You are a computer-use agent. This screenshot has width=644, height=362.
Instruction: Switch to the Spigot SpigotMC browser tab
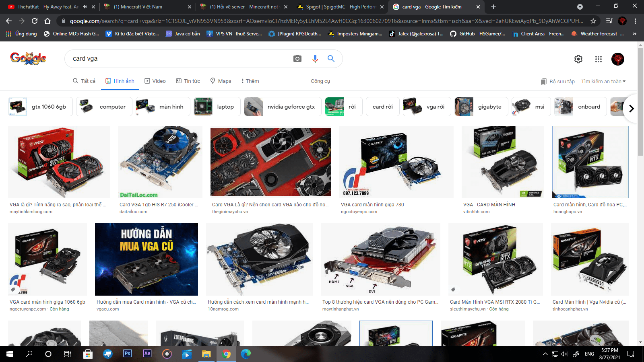(341, 7)
